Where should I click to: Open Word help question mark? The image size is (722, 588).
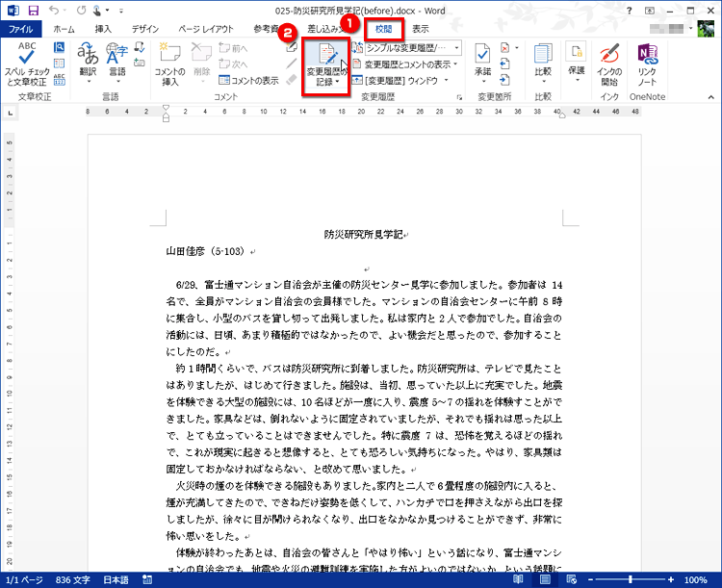(x=629, y=11)
